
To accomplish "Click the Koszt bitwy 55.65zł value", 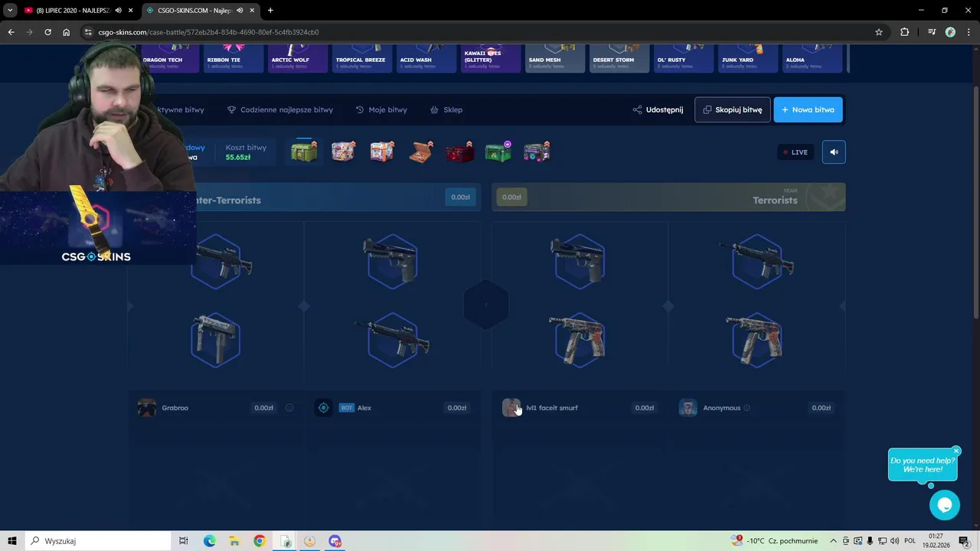I will click(x=238, y=158).
